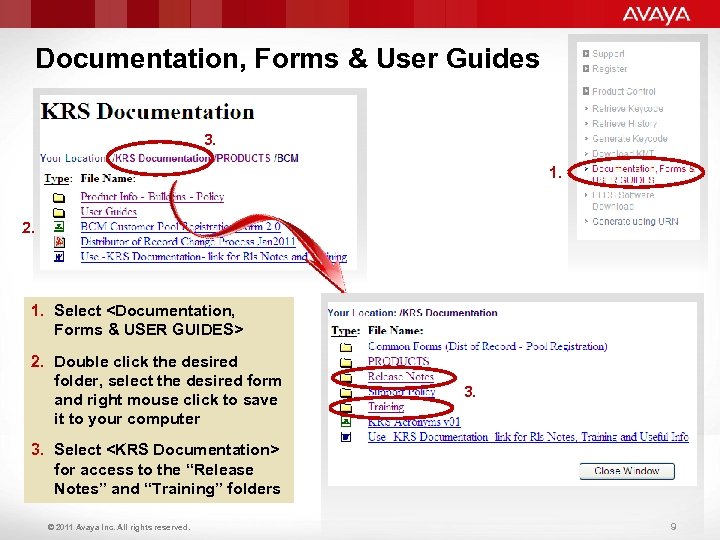
Task: Open Download KMT menu item
Action: pos(623,153)
